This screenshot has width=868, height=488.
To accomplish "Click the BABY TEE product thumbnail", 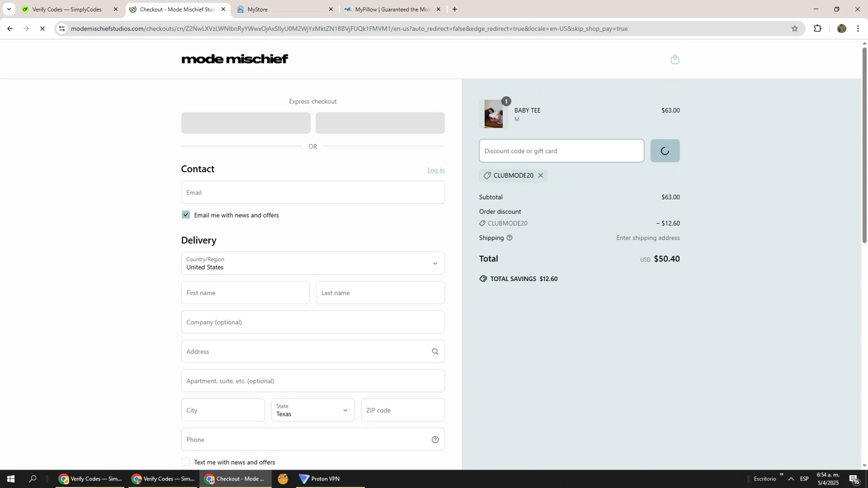I will click(x=494, y=114).
